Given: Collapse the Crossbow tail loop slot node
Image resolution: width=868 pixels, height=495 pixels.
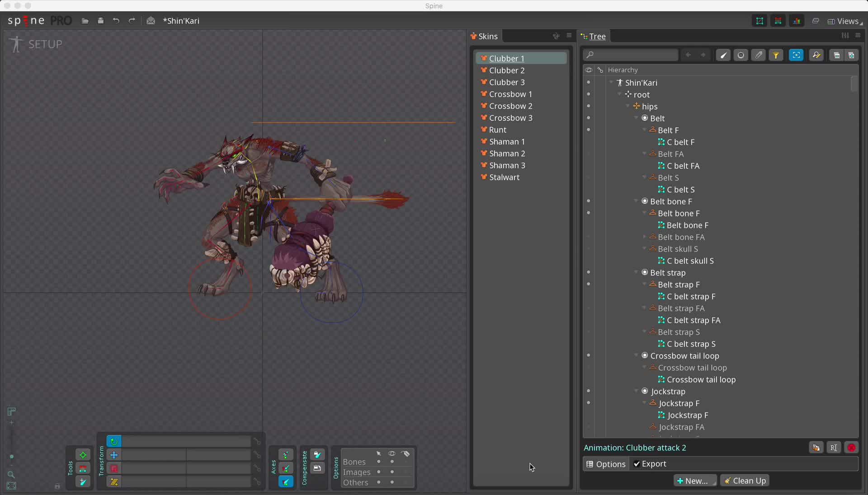Looking at the screenshot, I should point(636,355).
